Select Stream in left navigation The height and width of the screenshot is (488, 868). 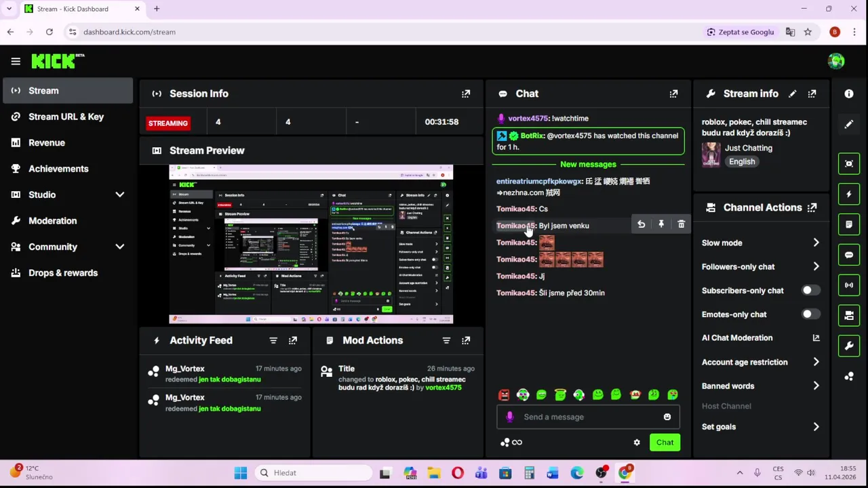click(68, 91)
